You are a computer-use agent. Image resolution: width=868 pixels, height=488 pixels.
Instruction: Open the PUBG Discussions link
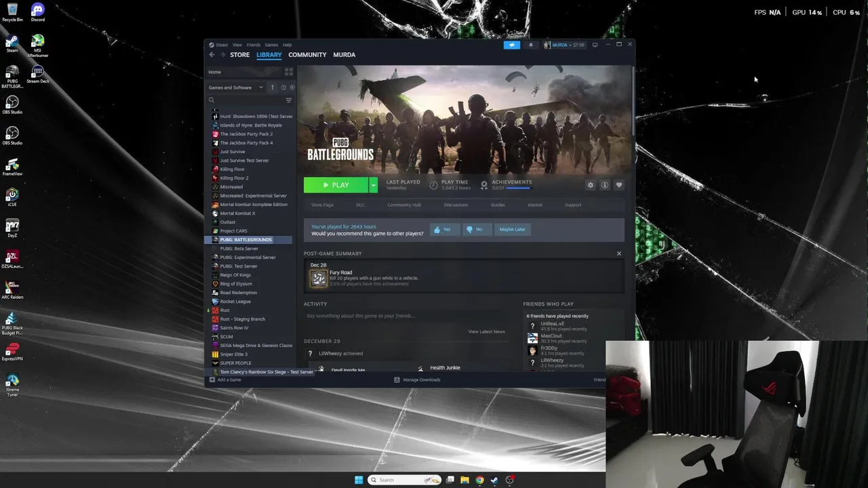(x=456, y=205)
